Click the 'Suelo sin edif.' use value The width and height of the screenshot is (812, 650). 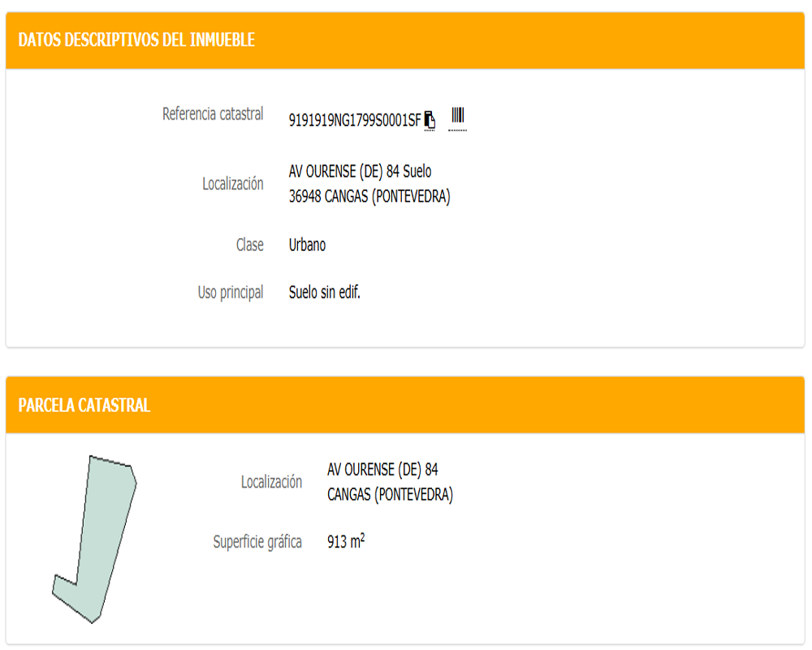(x=324, y=292)
